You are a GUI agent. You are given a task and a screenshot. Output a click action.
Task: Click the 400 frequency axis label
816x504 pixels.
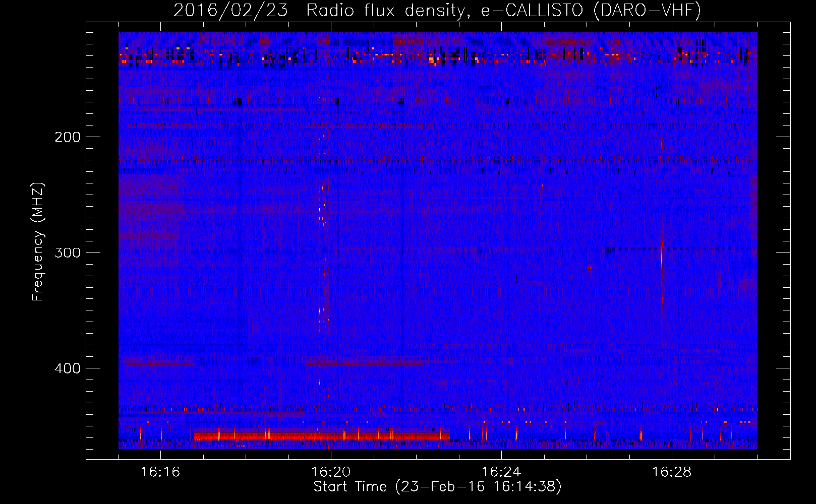68,368
